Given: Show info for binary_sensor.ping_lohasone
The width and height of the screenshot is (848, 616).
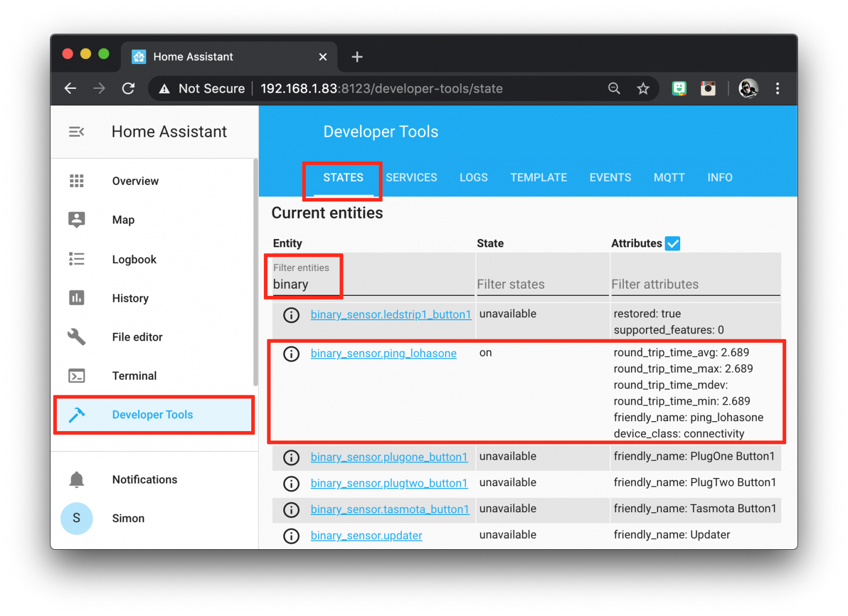Looking at the screenshot, I should click(291, 354).
